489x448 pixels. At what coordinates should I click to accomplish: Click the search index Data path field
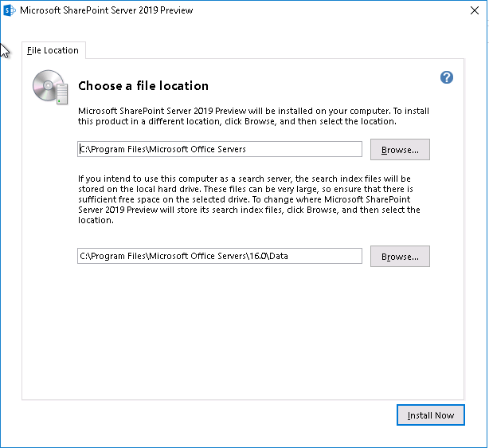click(220, 256)
